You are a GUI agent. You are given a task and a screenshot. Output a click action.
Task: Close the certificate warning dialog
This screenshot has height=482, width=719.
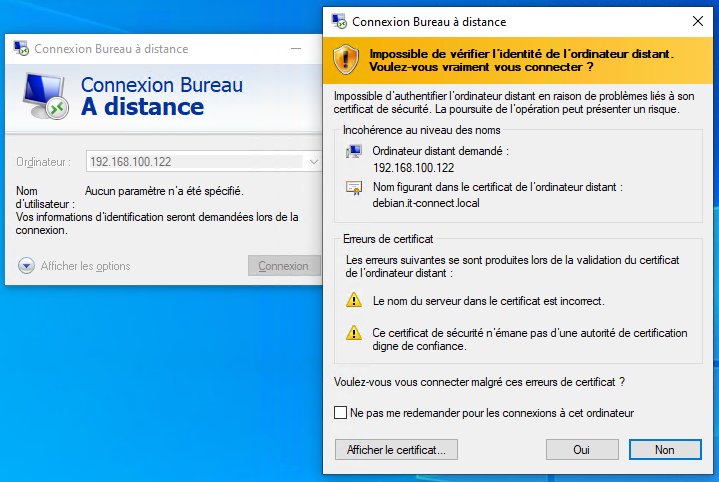pos(696,19)
